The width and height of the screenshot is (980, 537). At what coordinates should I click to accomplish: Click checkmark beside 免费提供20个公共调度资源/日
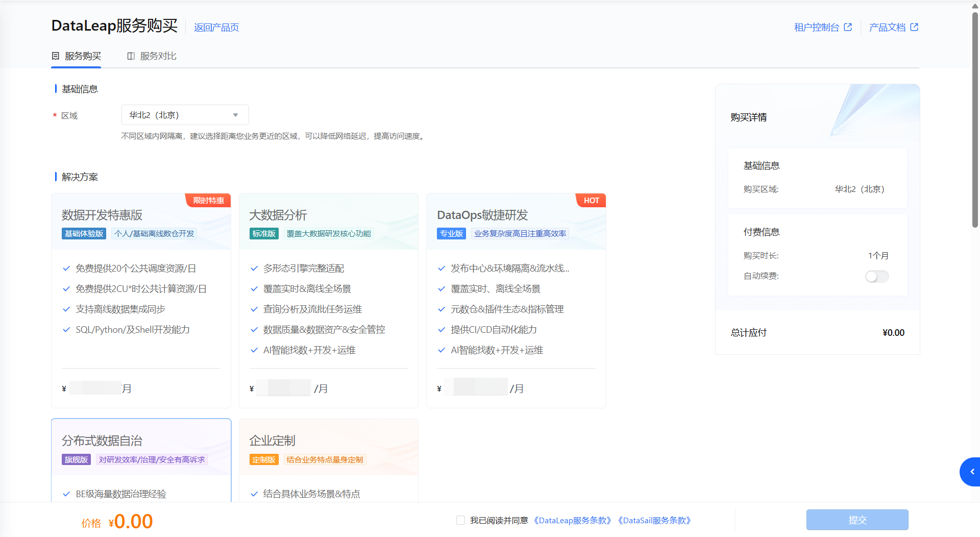coord(66,268)
